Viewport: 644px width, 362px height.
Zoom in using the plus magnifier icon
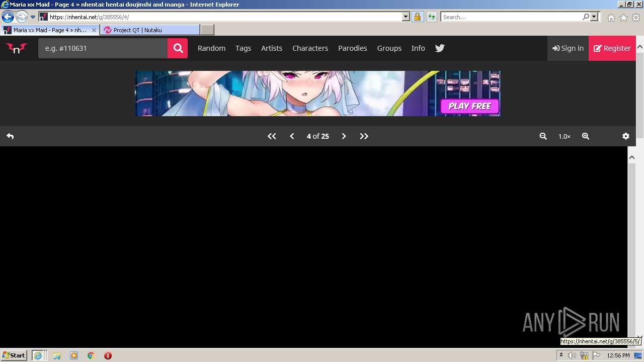tap(586, 136)
